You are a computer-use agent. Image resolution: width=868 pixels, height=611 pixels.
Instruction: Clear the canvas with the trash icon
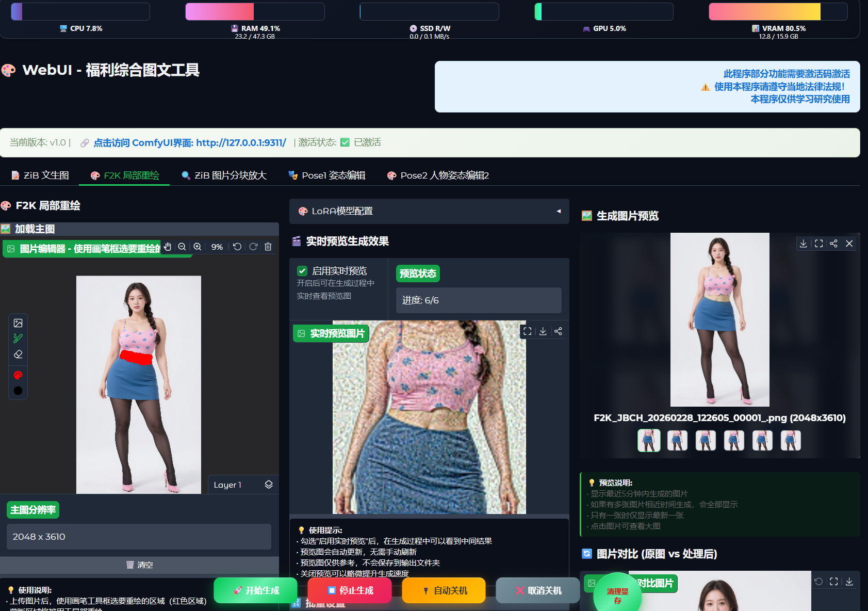(268, 247)
